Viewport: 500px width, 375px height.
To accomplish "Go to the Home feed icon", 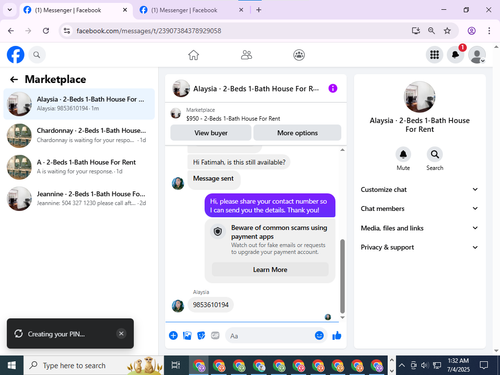I will pos(193,55).
